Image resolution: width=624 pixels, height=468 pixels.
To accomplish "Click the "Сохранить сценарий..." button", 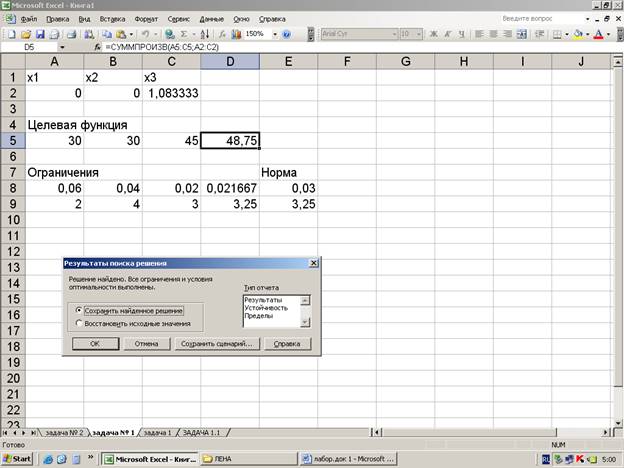I will click(x=216, y=344).
